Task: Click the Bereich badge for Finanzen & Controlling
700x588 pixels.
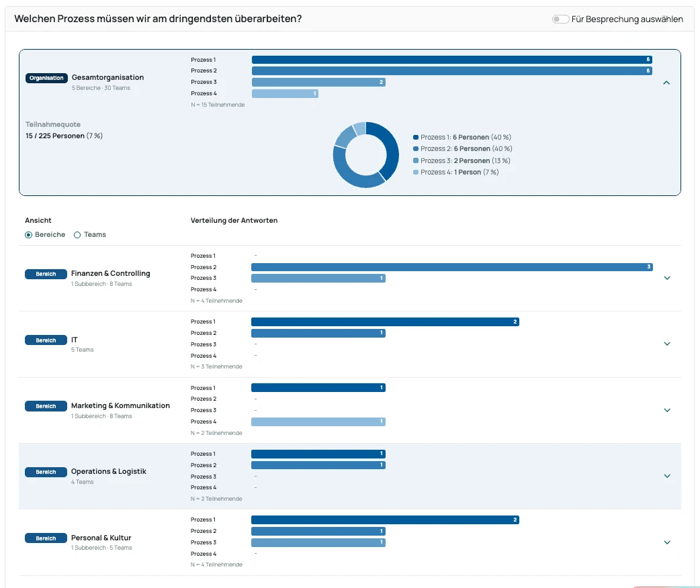Action: tap(46, 274)
